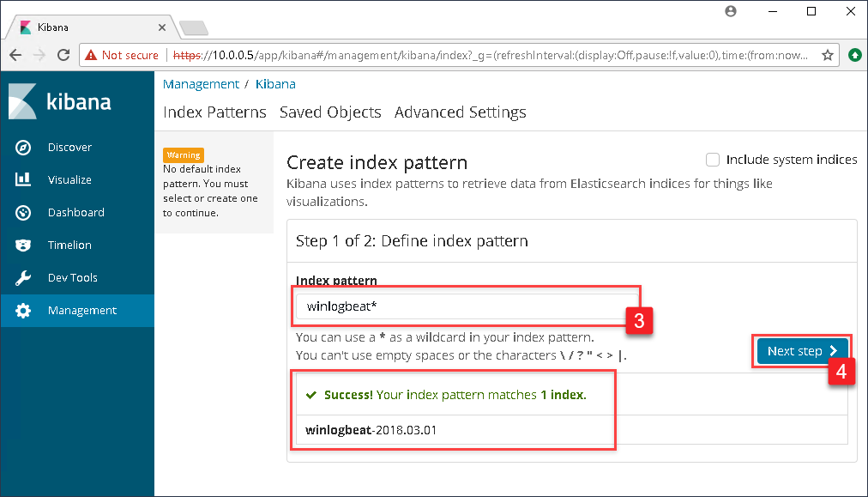Open Timelion mask icon
This screenshot has height=497, width=868.
(23, 245)
